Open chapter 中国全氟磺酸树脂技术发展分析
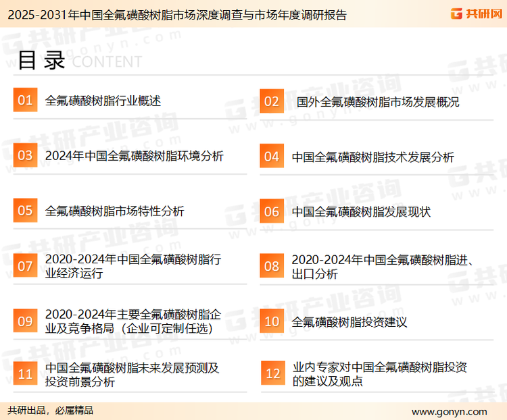The image size is (507, 420). 372,157
